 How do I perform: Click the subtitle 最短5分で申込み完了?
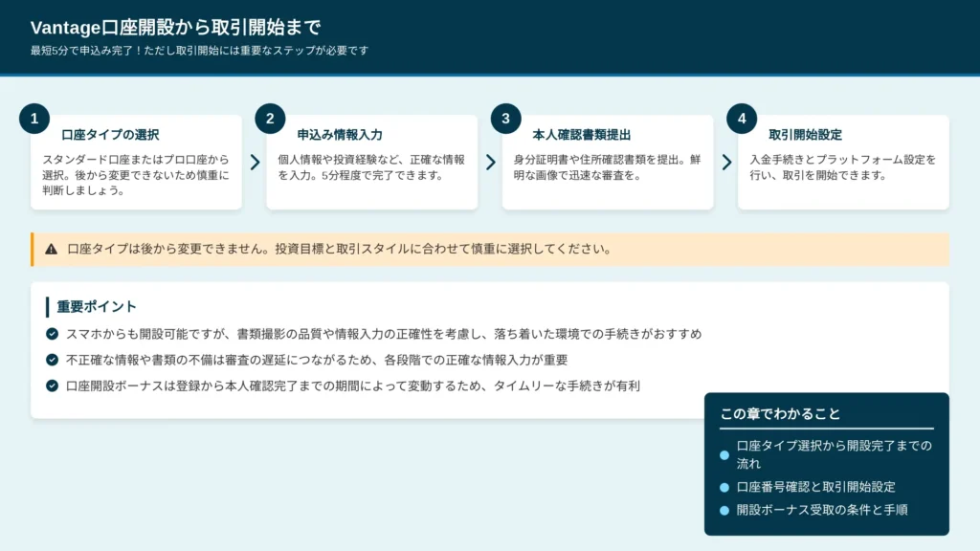pos(199,51)
